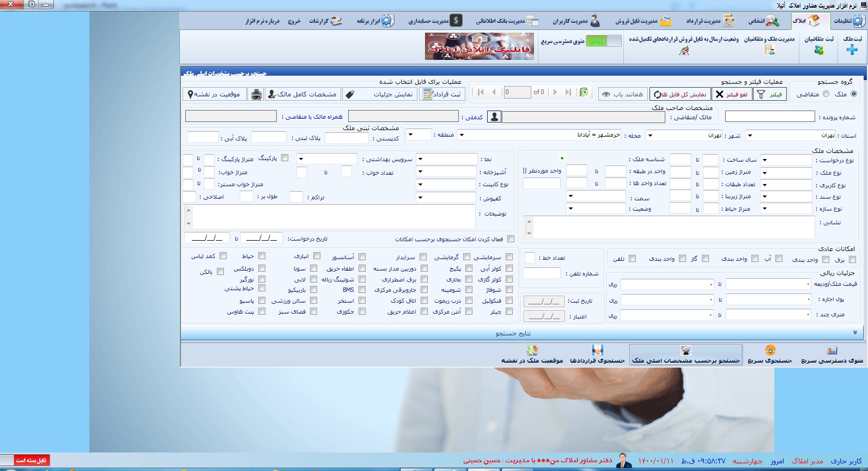Click the ثبت قرارداد button
The image size is (868, 471).
click(x=441, y=94)
